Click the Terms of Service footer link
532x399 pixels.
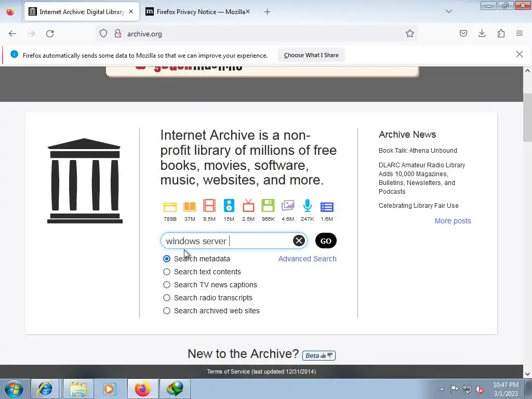[261, 371]
